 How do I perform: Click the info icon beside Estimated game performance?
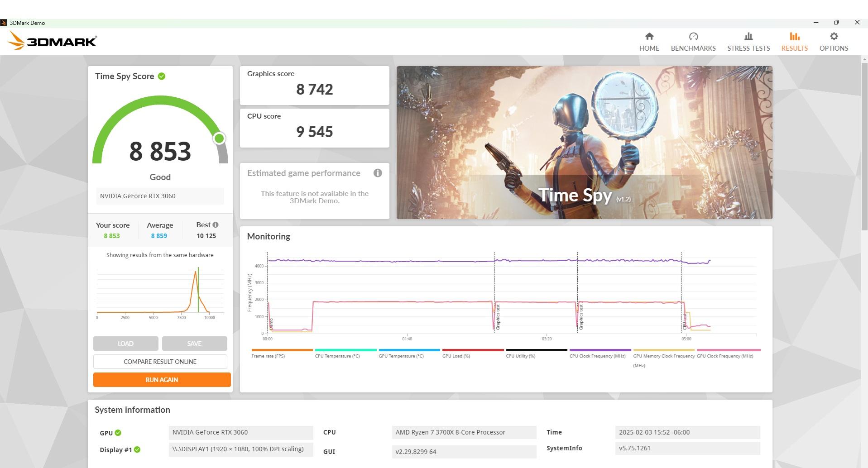click(378, 173)
